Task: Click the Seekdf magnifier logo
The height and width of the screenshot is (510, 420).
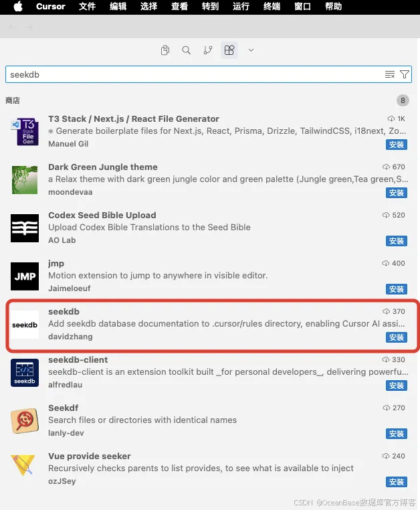Action: (25, 421)
